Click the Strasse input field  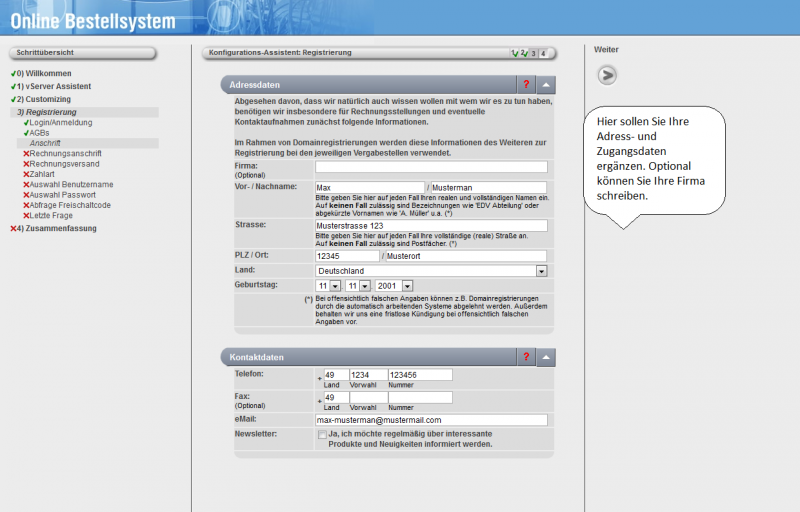(431, 226)
